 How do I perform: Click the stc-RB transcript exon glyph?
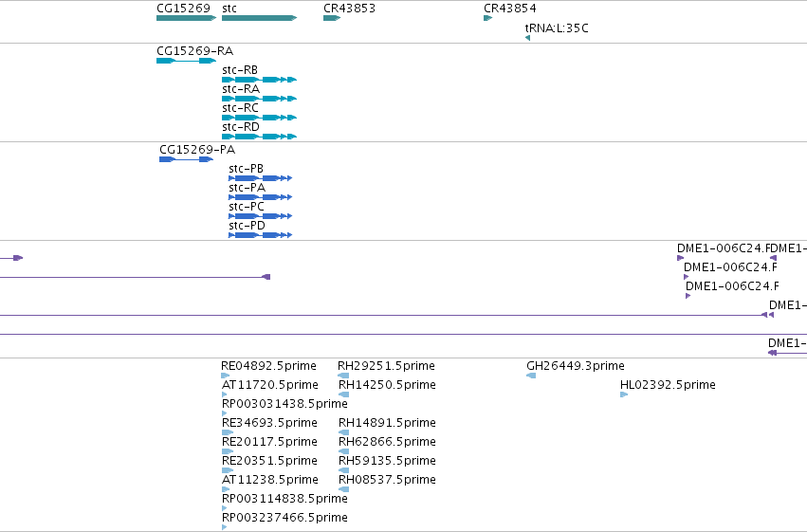click(x=260, y=80)
